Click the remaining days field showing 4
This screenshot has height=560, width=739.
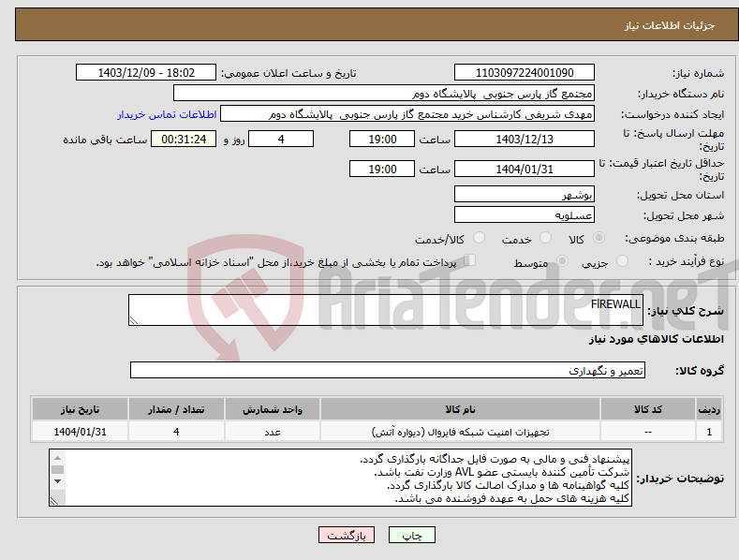tap(281, 139)
